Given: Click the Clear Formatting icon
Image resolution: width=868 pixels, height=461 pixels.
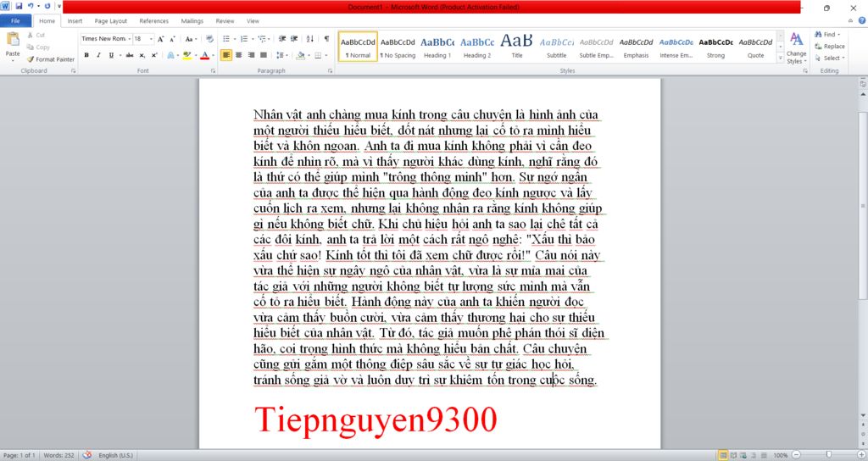Looking at the screenshot, I should 209,39.
